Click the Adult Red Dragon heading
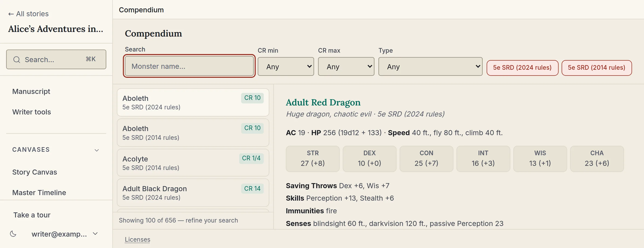 [323, 102]
